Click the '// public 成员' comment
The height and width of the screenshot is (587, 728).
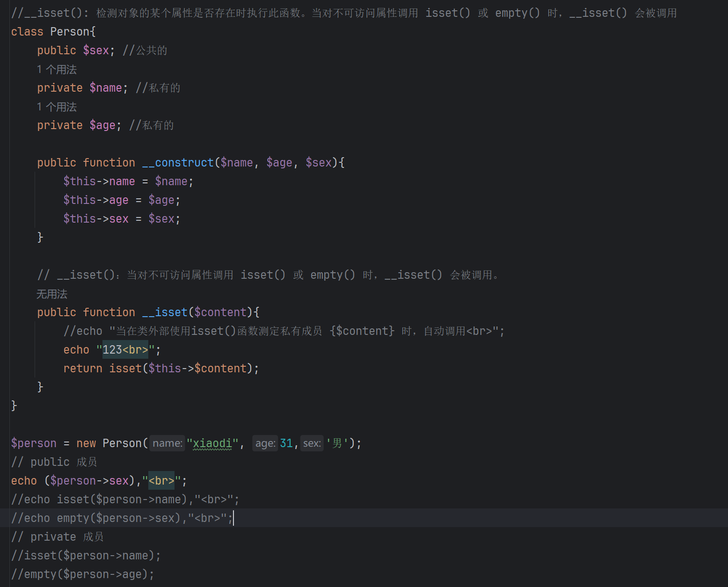click(54, 462)
